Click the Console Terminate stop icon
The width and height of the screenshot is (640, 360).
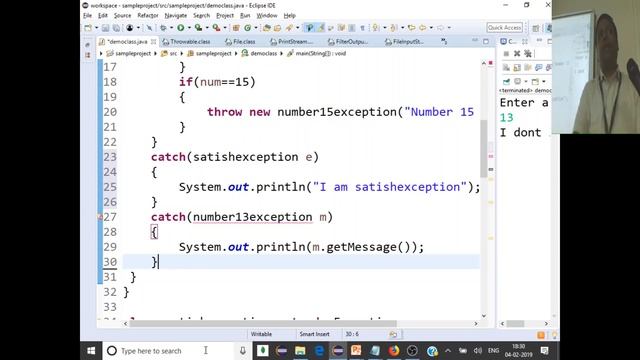click(506, 53)
